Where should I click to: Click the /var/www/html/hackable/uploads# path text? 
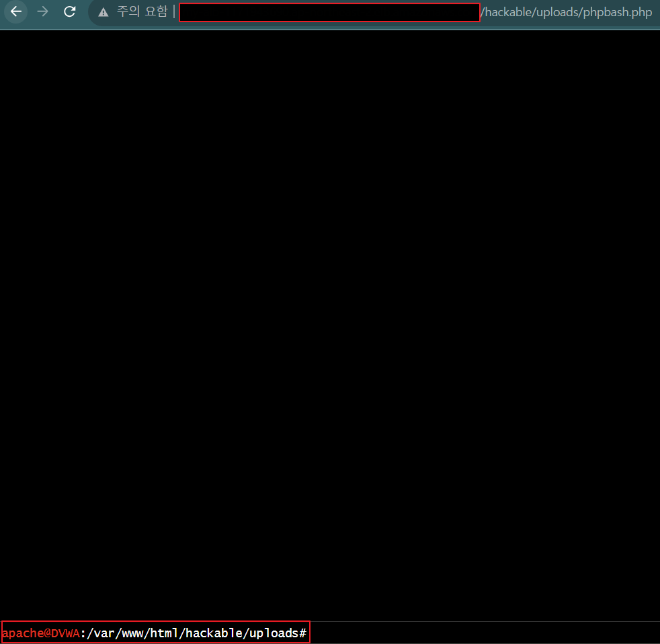pos(196,633)
